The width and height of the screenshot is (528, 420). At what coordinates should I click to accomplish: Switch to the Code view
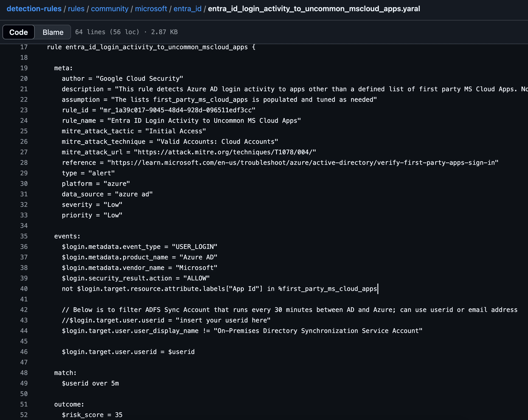(18, 32)
